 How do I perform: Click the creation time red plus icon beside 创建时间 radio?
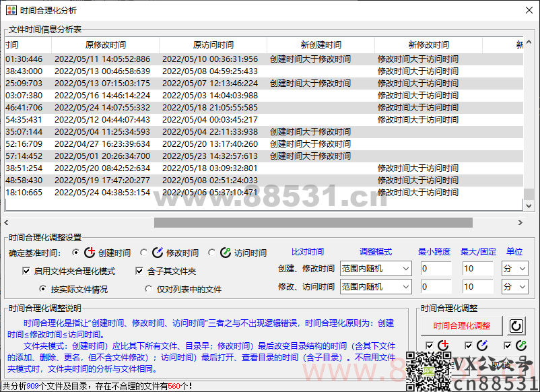(x=90, y=253)
